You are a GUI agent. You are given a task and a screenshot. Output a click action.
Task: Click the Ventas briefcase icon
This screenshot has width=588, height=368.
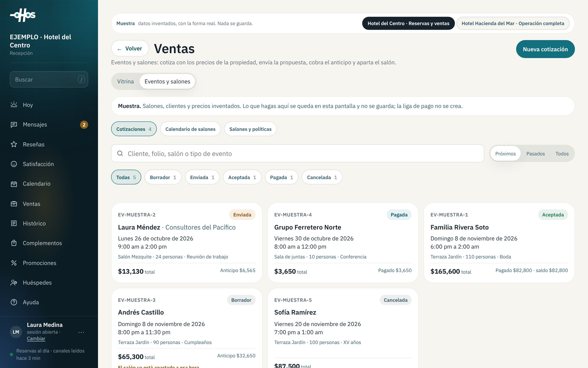(x=14, y=204)
